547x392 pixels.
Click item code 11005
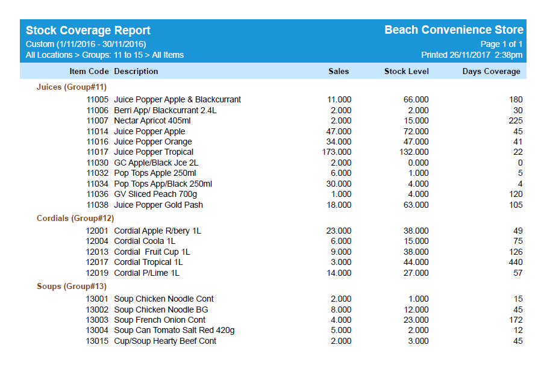[97, 100]
